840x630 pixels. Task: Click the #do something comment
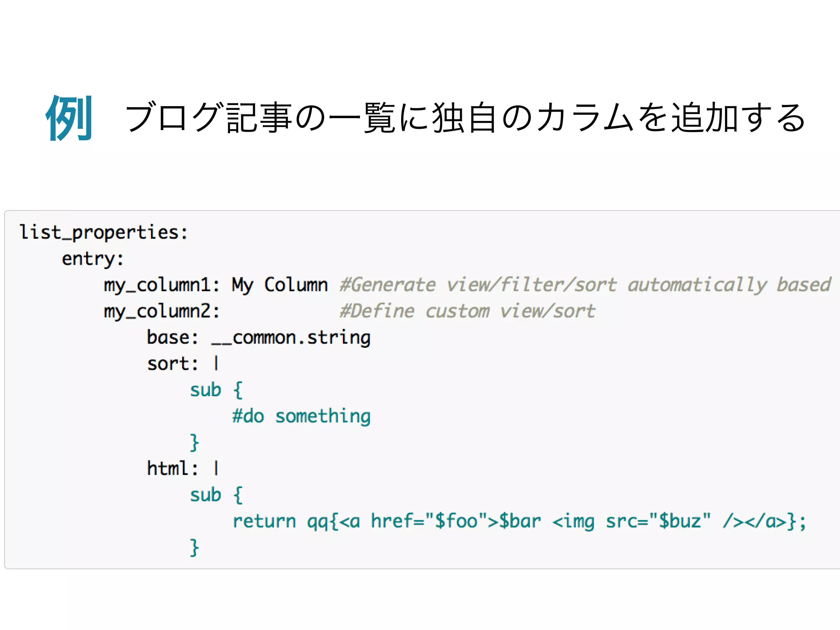(x=301, y=416)
